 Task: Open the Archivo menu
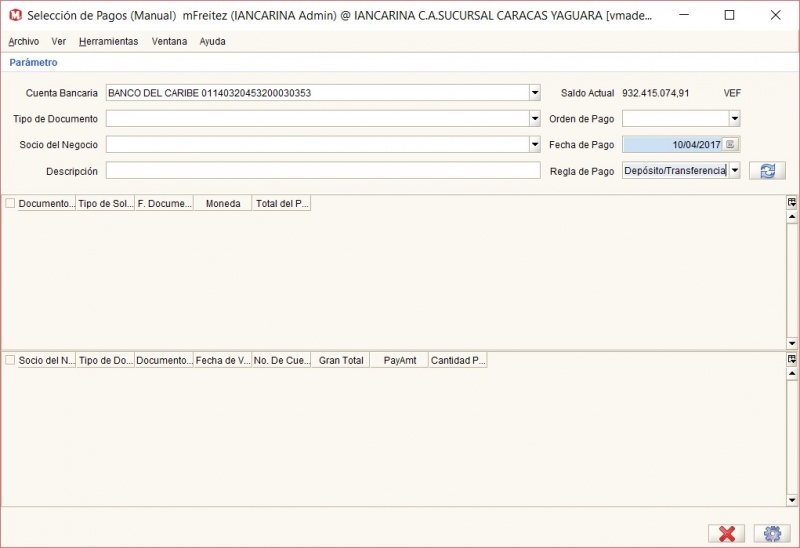23,41
